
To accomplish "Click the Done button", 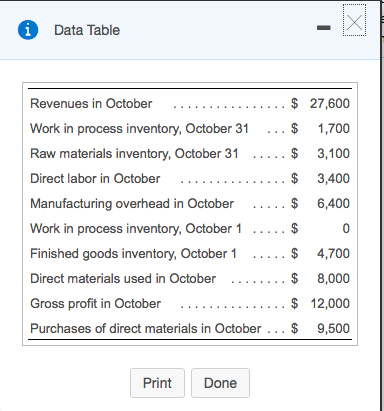I will click(x=220, y=383).
